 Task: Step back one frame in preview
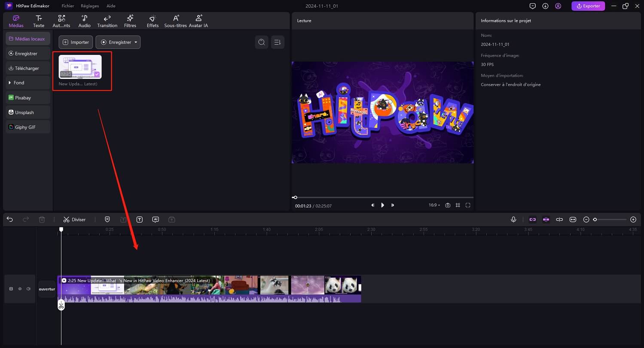coord(372,206)
